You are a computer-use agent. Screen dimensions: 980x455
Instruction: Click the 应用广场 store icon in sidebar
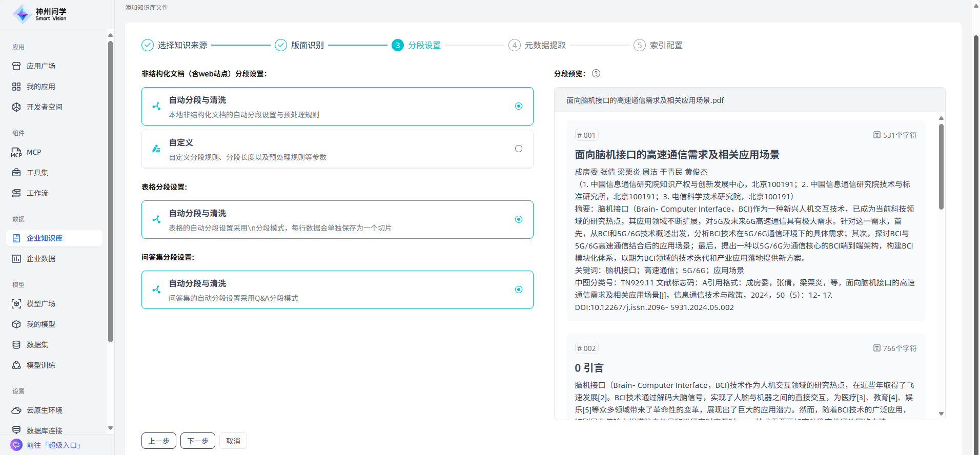click(x=16, y=66)
